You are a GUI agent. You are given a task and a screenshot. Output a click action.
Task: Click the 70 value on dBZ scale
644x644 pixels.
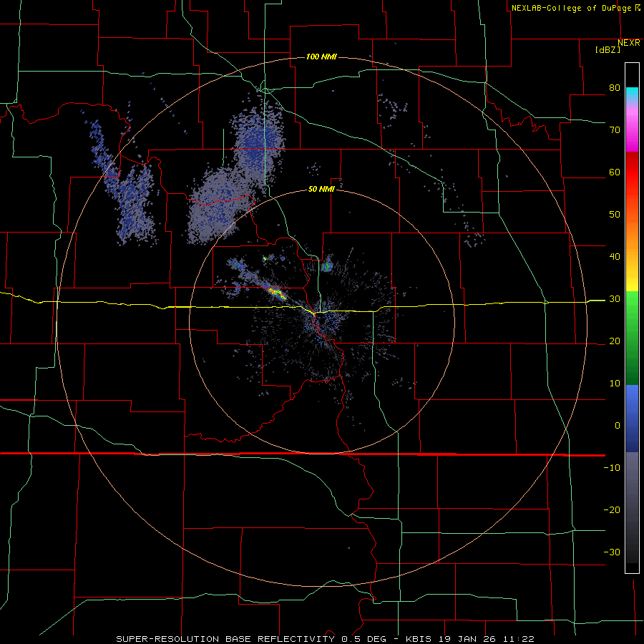[x=615, y=130]
